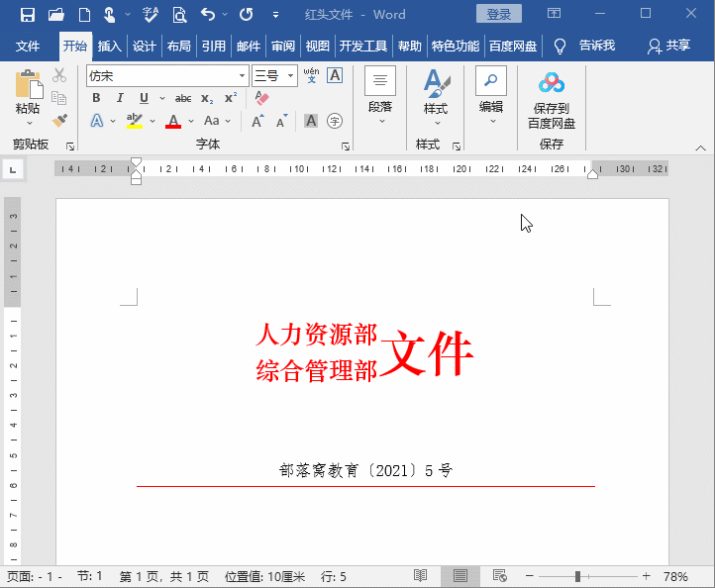
Task: Click the Paste clipboard icon
Action: point(29,84)
